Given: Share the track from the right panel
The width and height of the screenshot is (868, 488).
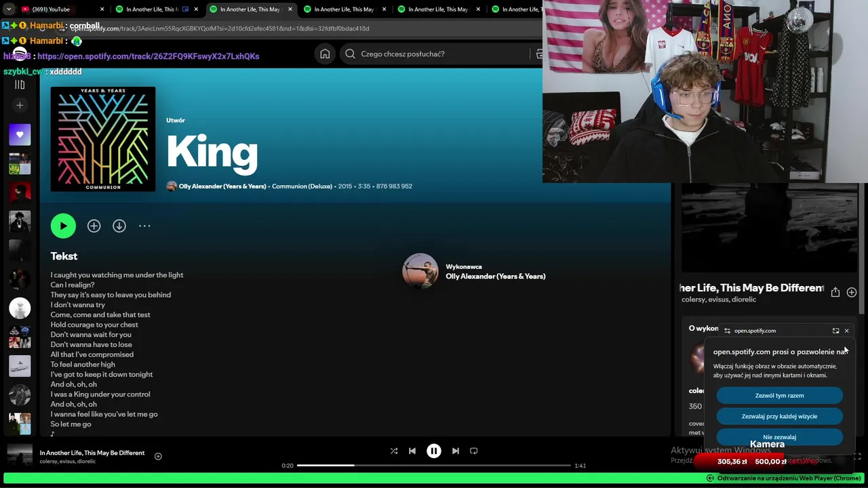Looking at the screenshot, I should click(x=835, y=292).
